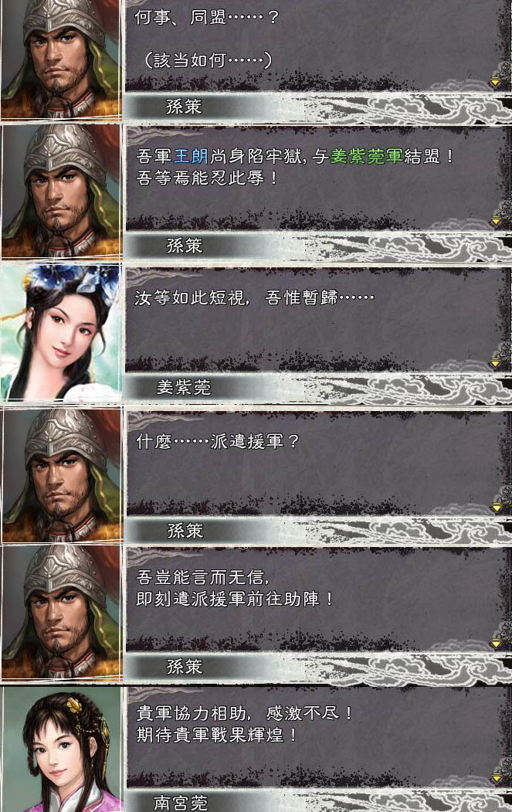Select the 孫策 portrait beside 吾豈能言而无信
This screenshot has width=512, height=812.
click(62, 613)
